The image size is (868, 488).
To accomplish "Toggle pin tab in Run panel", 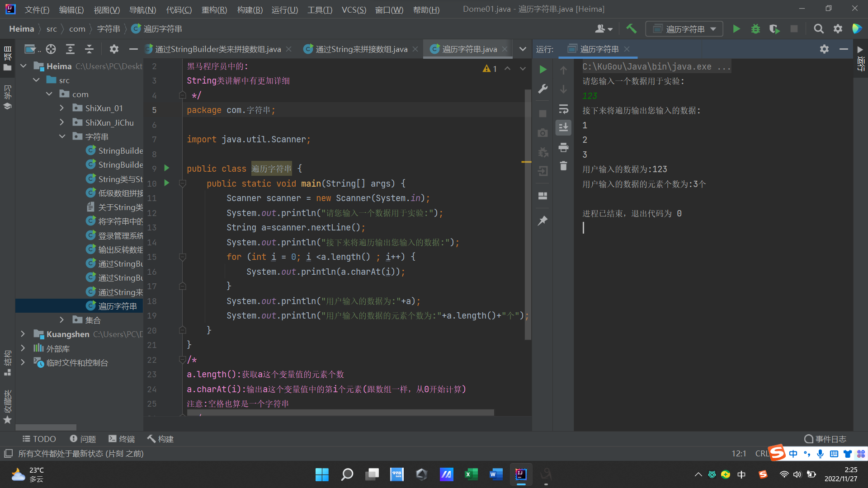I will 543,221.
